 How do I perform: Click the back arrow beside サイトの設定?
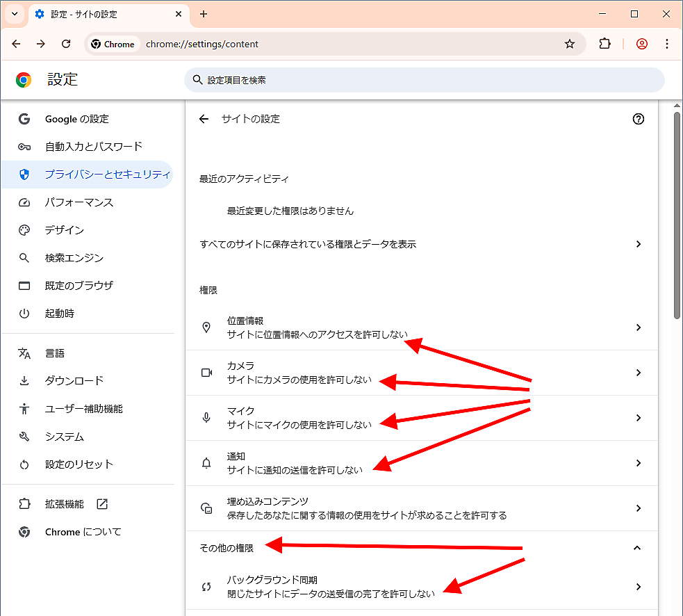pos(204,119)
